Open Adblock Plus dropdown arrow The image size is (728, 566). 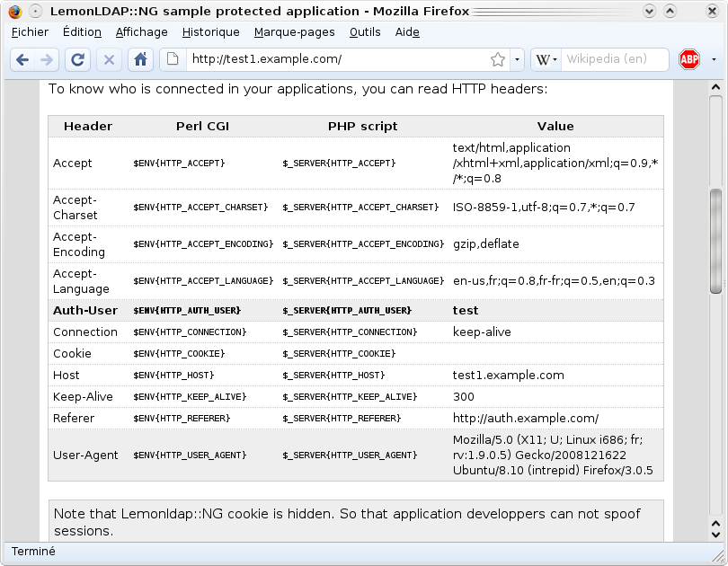click(x=715, y=59)
